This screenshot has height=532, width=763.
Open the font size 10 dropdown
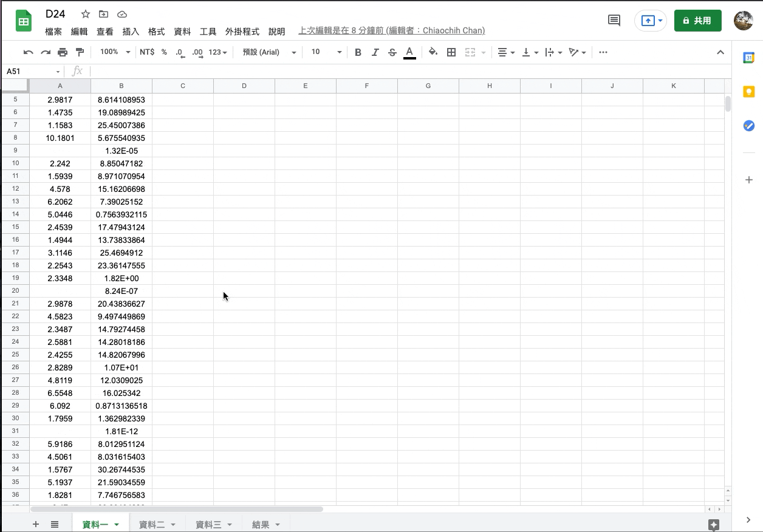pos(326,52)
